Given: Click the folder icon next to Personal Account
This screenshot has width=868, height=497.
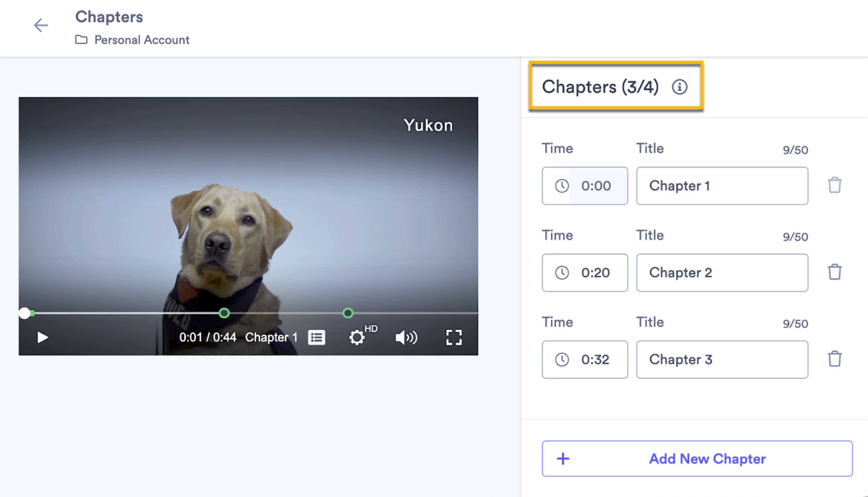Looking at the screenshot, I should pos(81,40).
